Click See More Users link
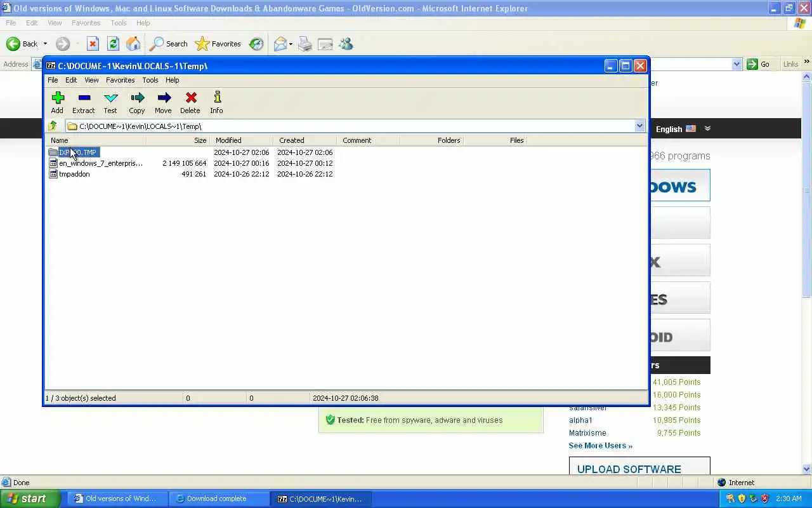The image size is (812, 508). [600, 446]
